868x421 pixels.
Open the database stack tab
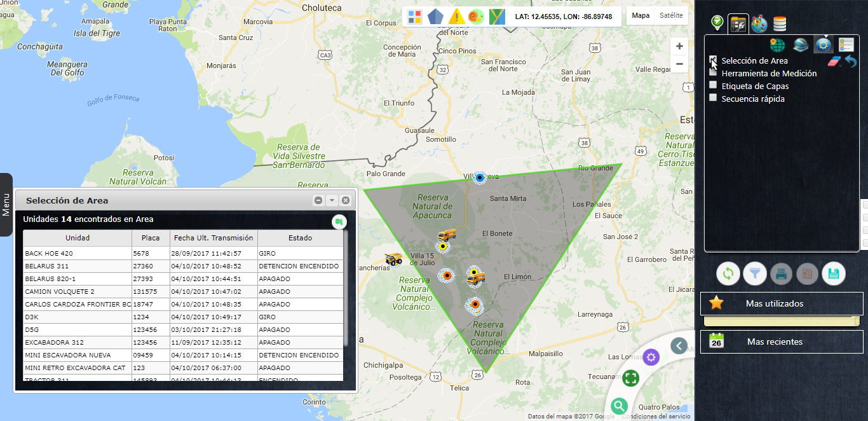pos(780,24)
